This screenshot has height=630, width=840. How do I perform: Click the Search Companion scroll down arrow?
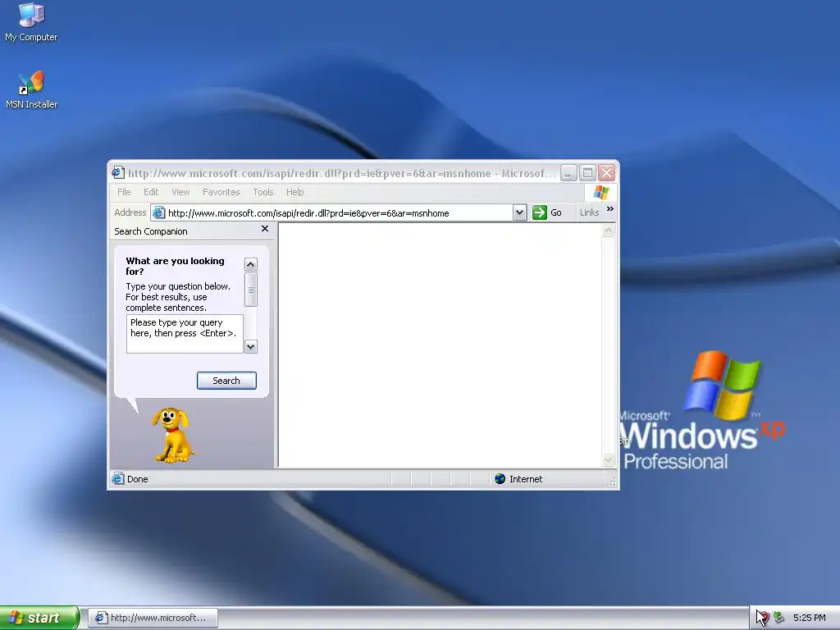pyautogui.click(x=251, y=347)
